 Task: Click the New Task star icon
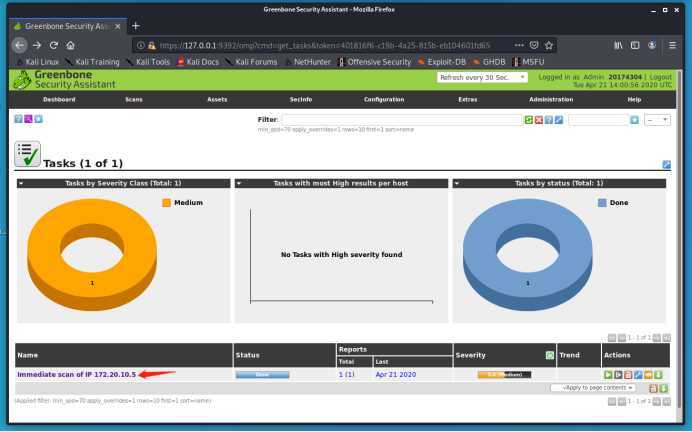click(38, 119)
